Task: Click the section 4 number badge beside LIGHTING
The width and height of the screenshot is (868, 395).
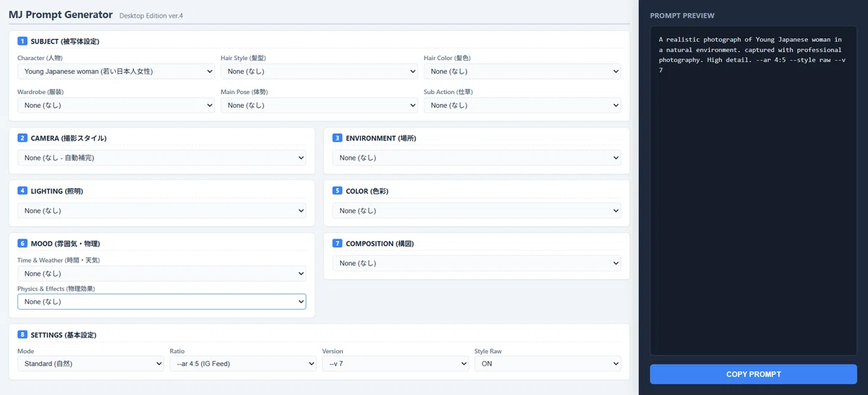Action: tap(22, 190)
